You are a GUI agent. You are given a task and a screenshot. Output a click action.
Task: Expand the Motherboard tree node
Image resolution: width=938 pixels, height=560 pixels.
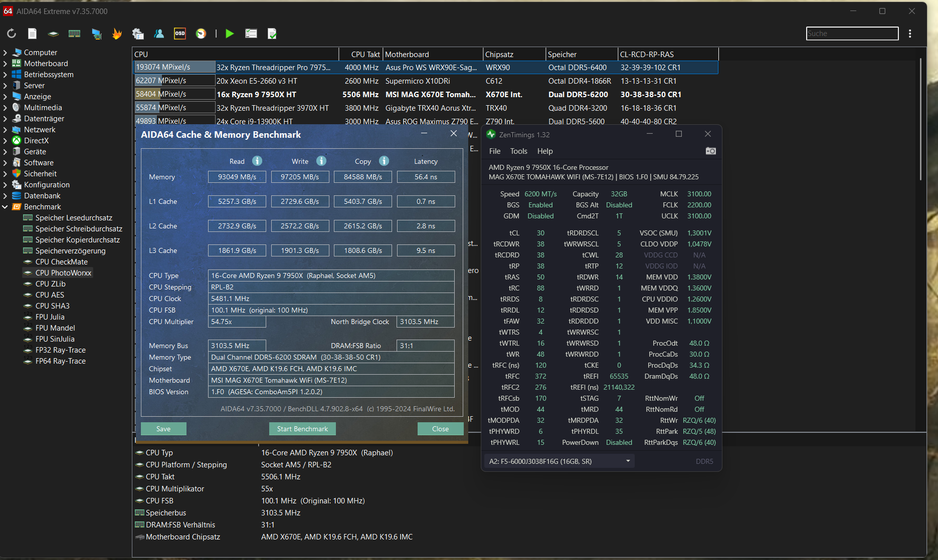pos(5,64)
